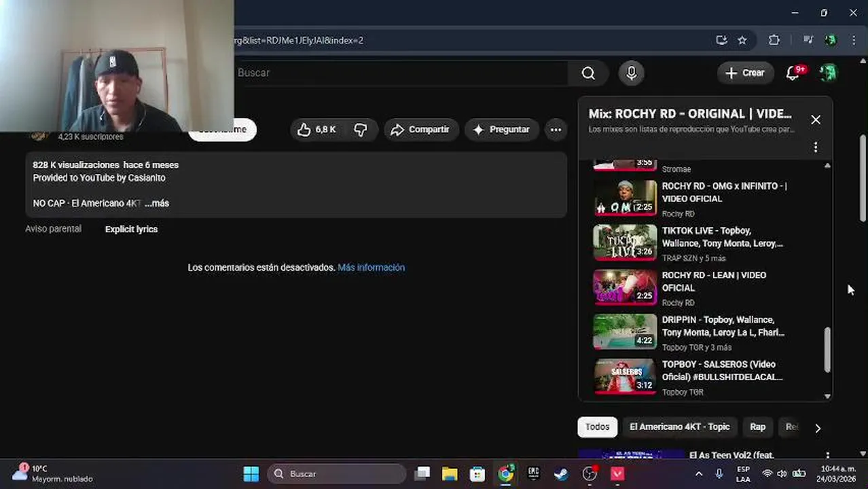
Task: Open ESP LAA language switcher
Action: tap(743, 473)
